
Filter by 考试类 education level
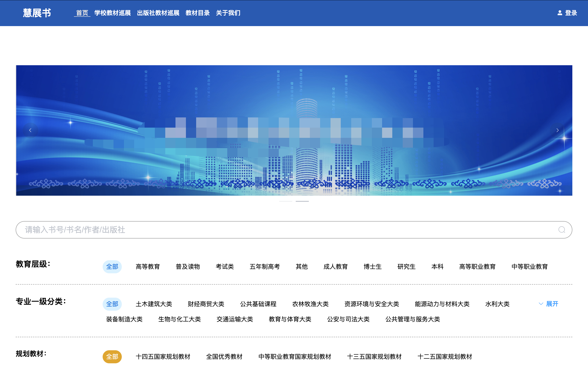tap(225, 267)
